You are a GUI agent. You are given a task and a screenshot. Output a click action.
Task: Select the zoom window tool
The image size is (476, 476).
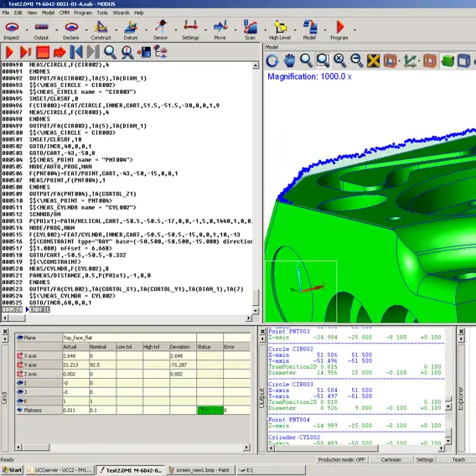[x=323, y=60]
